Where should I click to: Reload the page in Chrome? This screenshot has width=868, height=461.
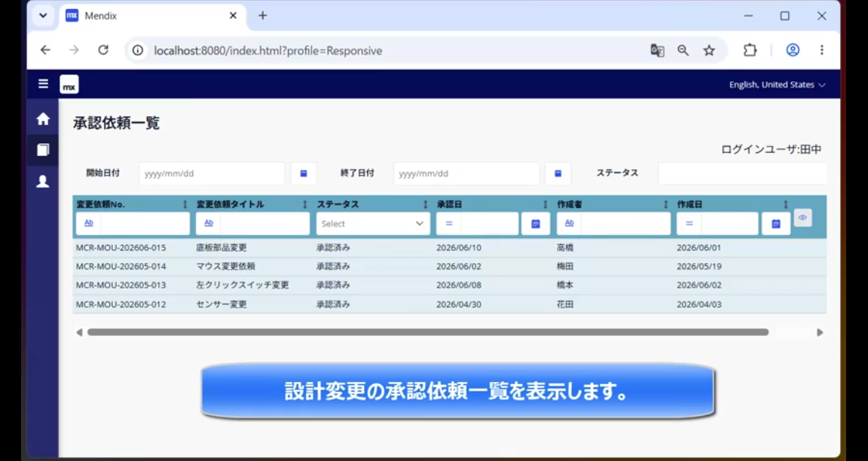tap(103, 50)
